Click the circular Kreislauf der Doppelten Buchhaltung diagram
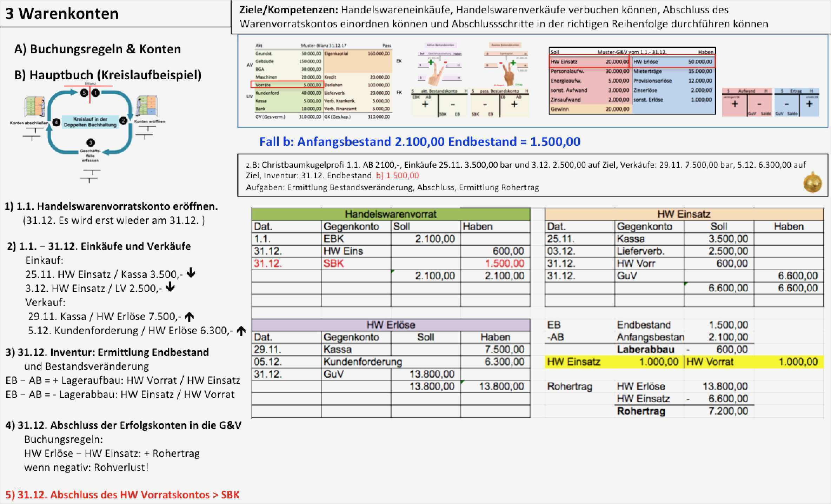This screenshot has height=504, width=831. click(90, 122)
